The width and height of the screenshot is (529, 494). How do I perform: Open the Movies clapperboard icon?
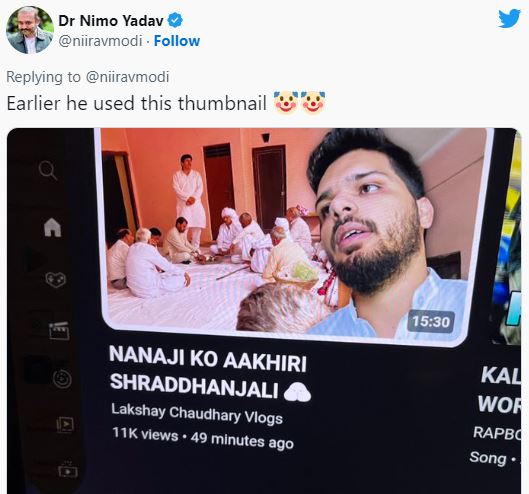59,331
